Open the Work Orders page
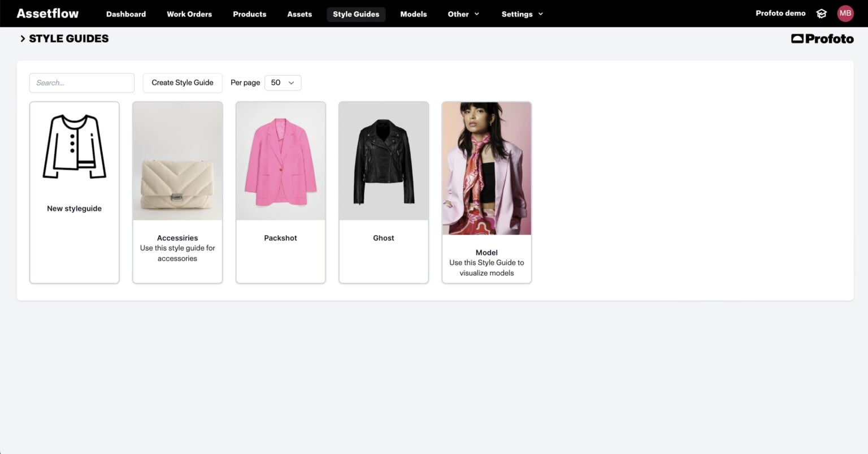This screenshot has width=868, height=454. 189,14
